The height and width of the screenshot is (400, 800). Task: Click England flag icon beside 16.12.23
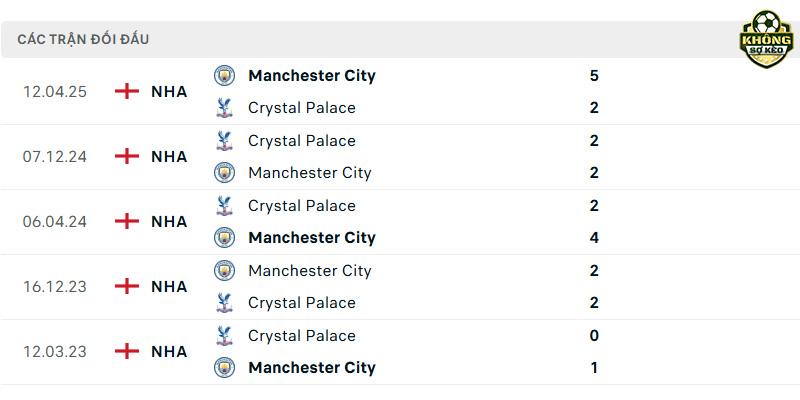pos(127,286)
